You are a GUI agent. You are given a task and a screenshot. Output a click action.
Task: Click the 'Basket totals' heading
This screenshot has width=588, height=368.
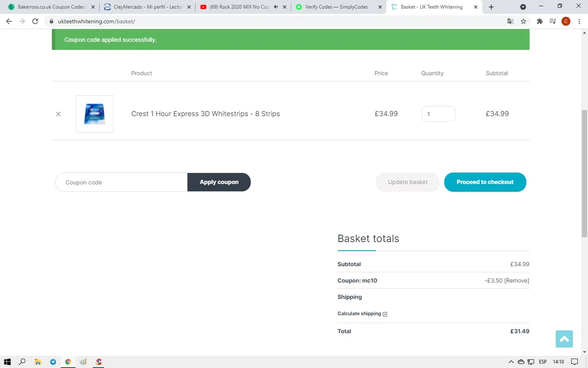pos(368,239)
